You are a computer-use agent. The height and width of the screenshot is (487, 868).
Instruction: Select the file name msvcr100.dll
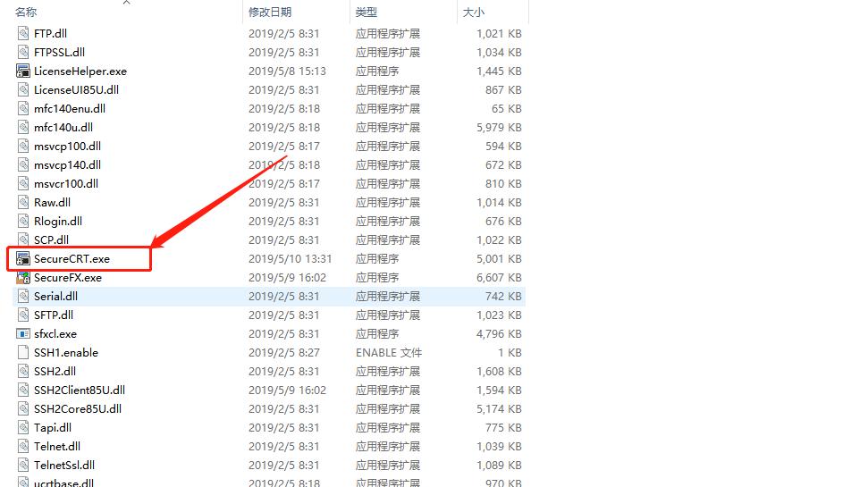(66, 184)
